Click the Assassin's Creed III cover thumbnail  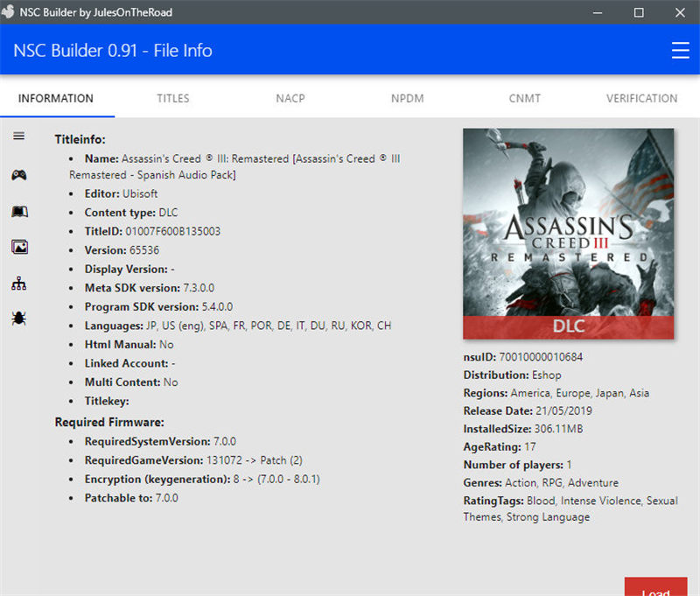568,234
